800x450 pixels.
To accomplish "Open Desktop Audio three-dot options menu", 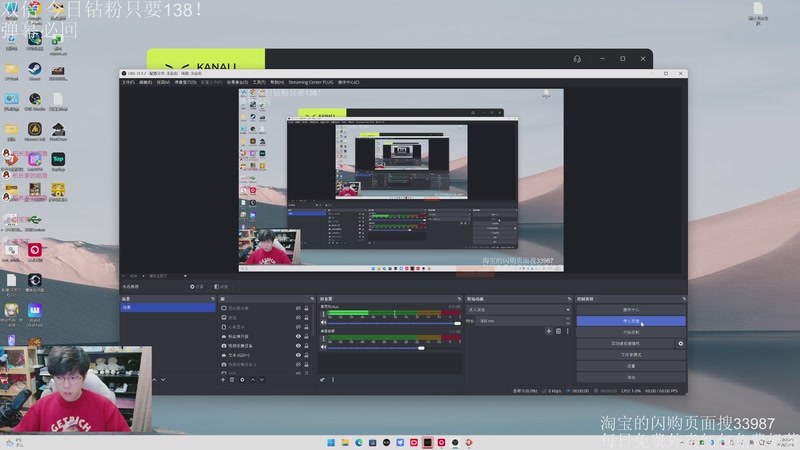I will tap(323, 338).
